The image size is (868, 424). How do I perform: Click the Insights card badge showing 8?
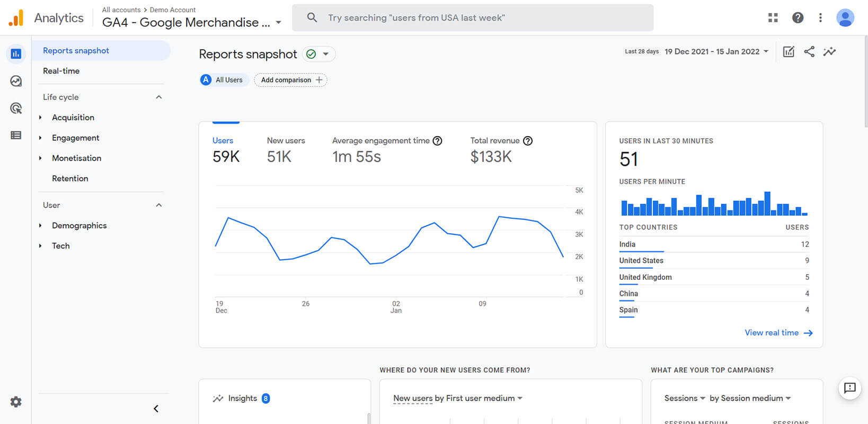click(x=265, y=399)
